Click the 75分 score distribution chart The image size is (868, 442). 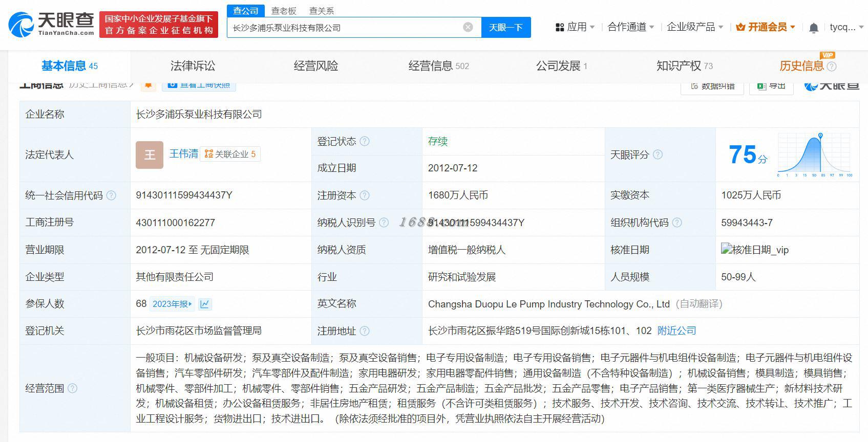(x=815, y=154)
